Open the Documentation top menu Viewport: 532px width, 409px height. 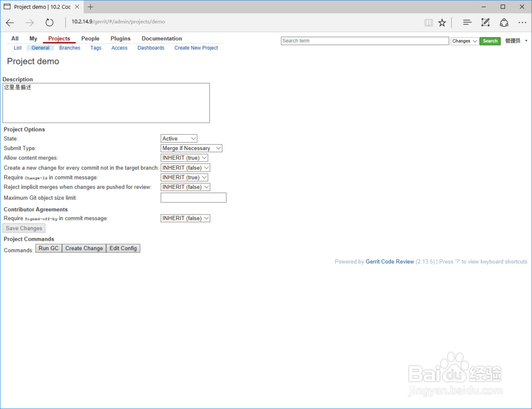[162, 38]
